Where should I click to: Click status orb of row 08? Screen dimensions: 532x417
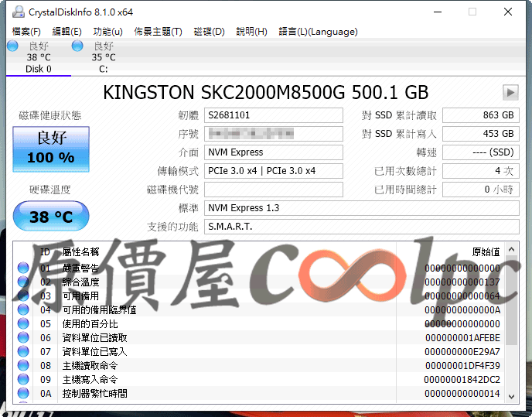[x=23, y=365]
